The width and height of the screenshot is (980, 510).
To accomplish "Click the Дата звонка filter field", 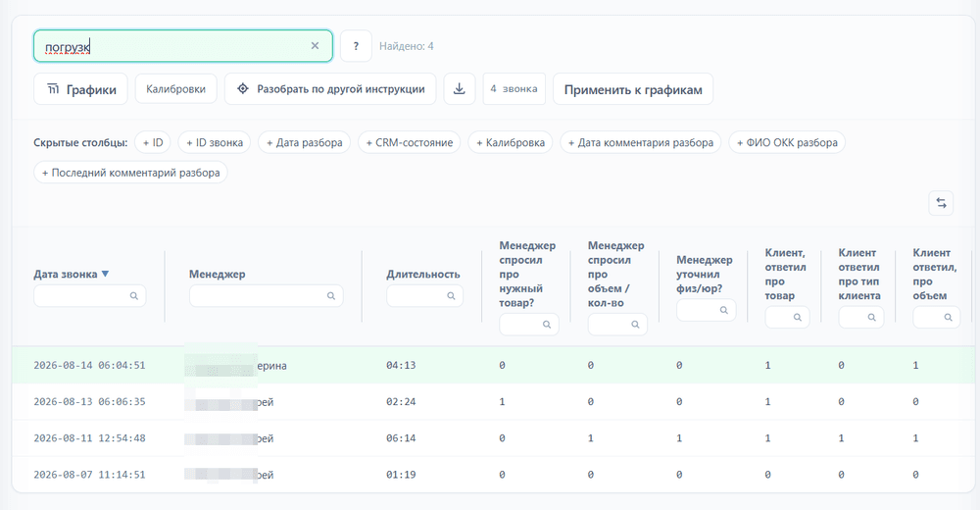I will coord(90,295).
